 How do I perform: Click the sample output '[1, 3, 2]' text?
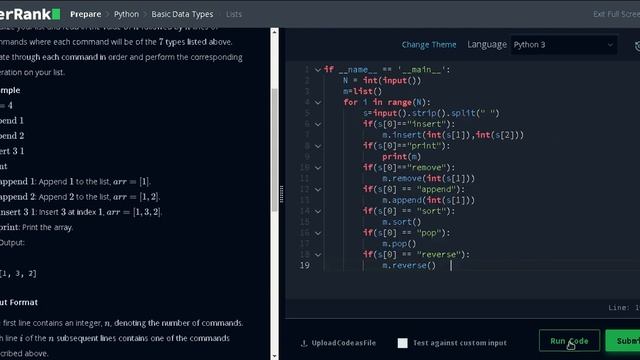pos(18,273)
